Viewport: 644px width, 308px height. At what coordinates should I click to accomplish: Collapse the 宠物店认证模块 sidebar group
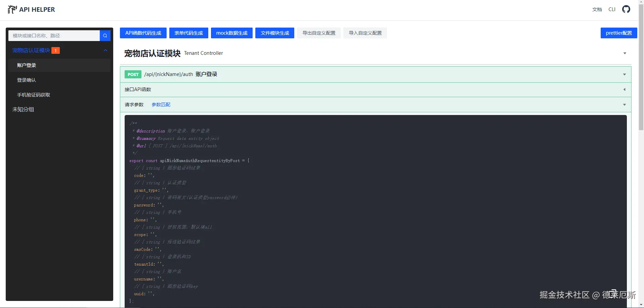(105, 50)
